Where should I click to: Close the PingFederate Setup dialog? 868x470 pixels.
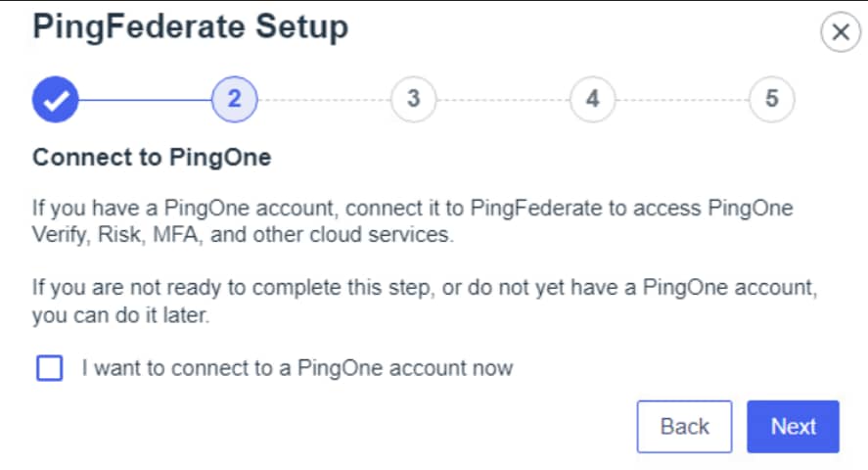839,33
